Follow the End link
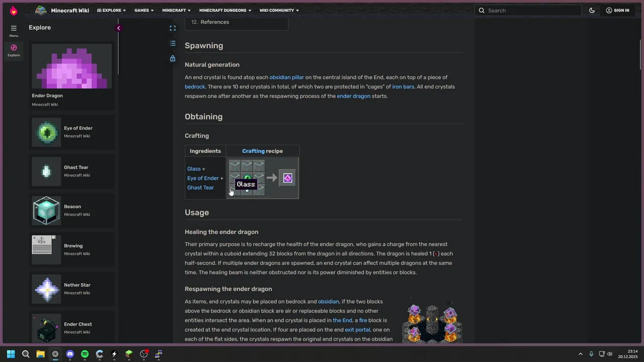 (x=342, y=320)
